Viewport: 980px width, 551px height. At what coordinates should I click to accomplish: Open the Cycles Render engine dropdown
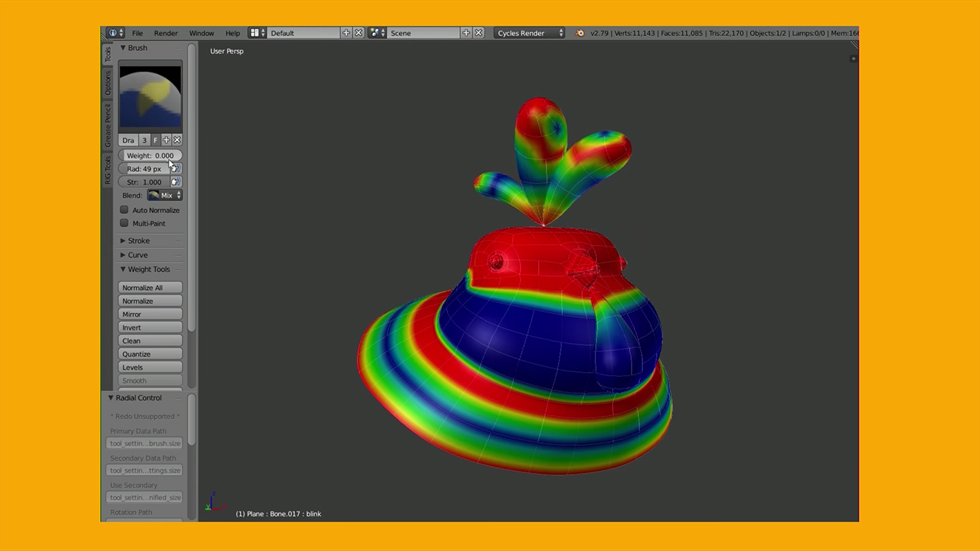[x=529, y=33]
